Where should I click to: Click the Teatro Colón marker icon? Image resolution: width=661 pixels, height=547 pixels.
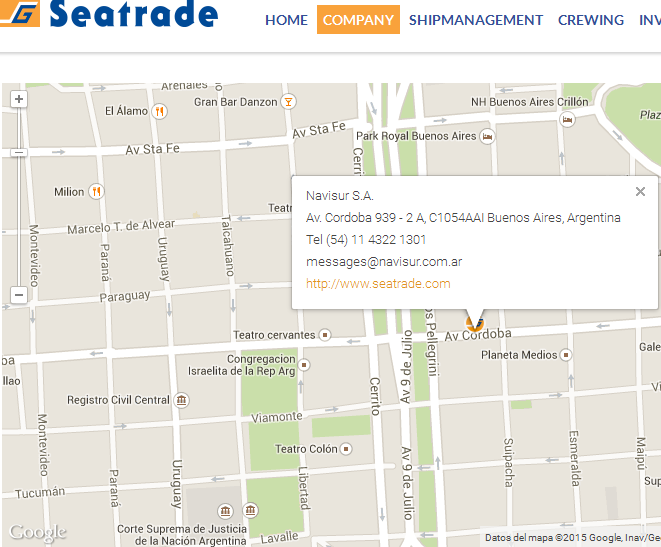pos(346,449)
